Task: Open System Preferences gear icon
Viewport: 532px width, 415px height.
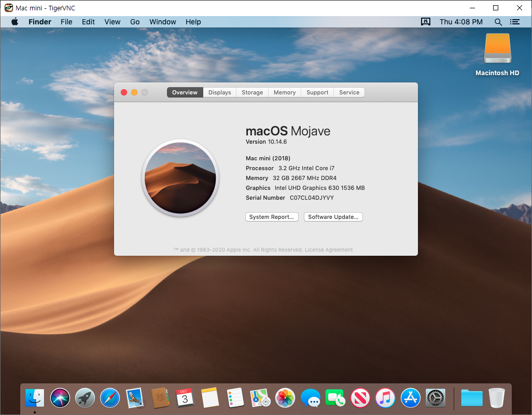Action: click(x=436, y=398)
